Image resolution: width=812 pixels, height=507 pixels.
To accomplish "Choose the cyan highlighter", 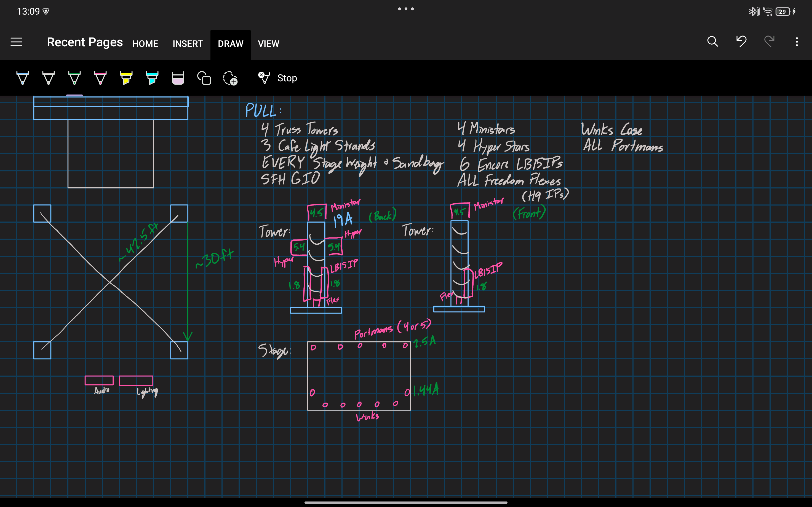I will tap(152, 78).
